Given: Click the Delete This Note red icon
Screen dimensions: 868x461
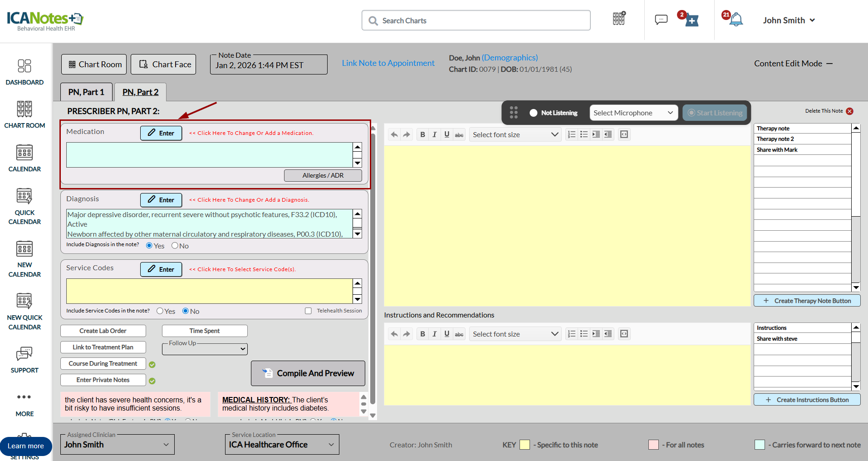Looking at the screenshot, I should [849, 111].
